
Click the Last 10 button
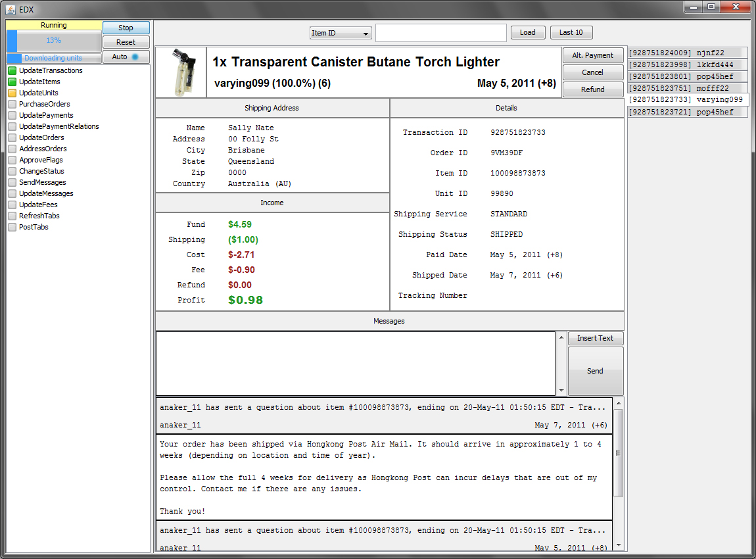pyautogui.click(x=571, y=33)
